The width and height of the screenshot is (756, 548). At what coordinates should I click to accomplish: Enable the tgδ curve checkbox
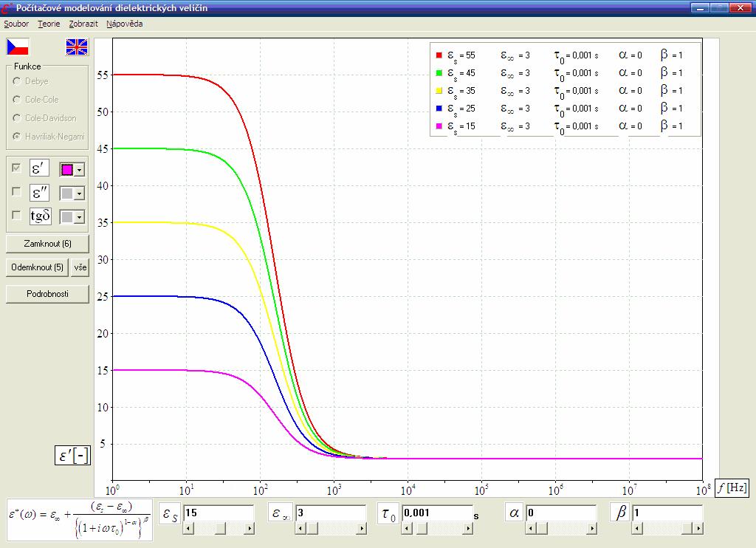click(x=16, y=215)
